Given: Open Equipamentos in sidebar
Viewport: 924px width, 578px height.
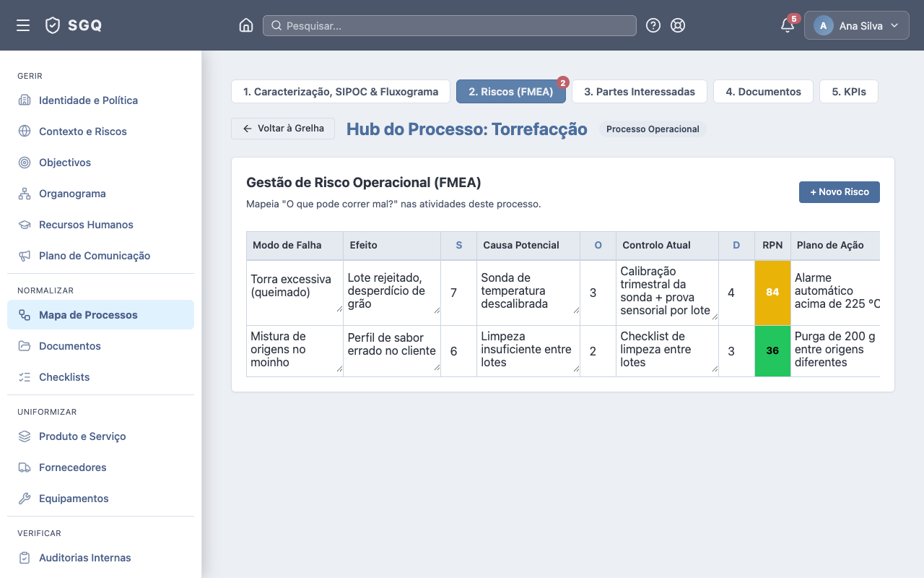Looking at the screenshot, I should (100, 499).
